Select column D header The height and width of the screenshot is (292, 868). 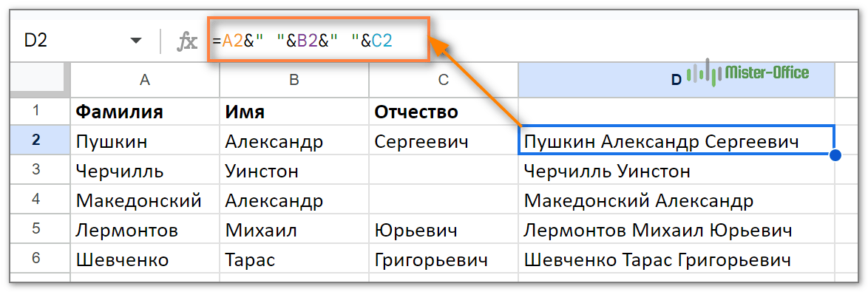tap(677, 80)
